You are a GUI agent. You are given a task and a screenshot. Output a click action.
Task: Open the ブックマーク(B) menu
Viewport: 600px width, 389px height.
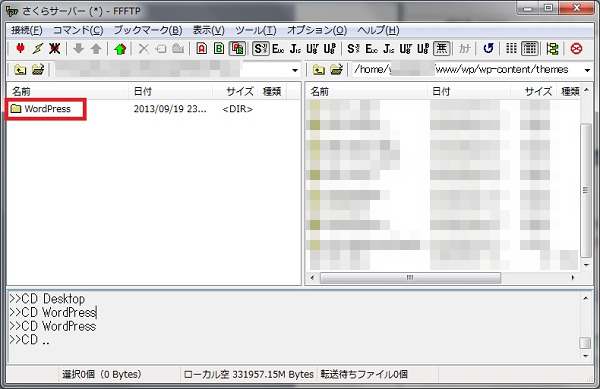coord(148,30)
